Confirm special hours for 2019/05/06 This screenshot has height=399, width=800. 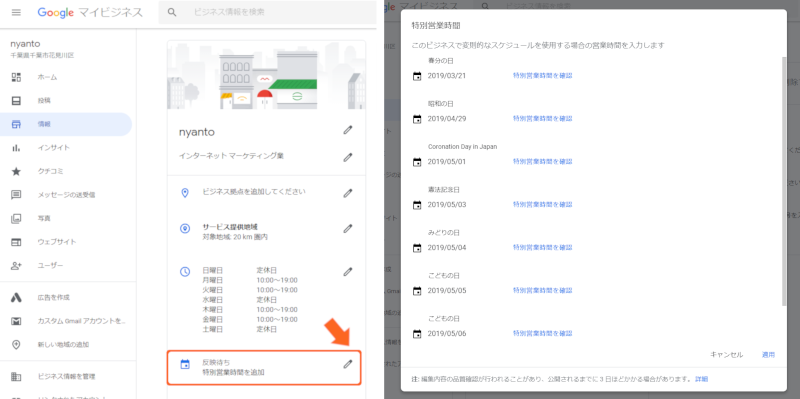coord(543,333)
